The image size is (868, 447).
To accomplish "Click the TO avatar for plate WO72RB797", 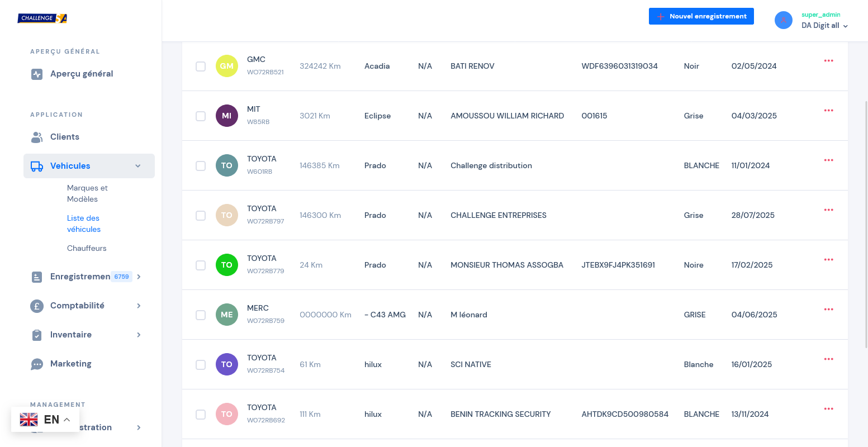I will [227, 215].
